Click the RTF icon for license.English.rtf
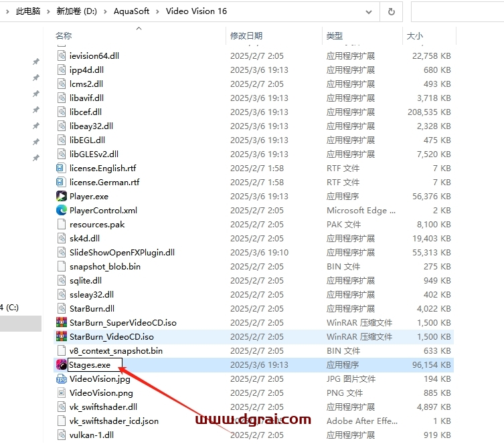 (x=60, y=168)
